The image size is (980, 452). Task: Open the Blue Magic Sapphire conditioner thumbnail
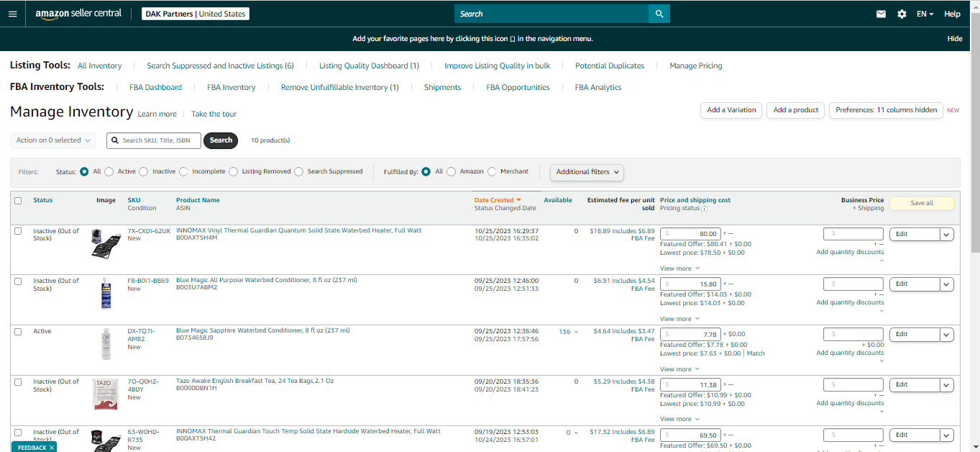[106, 343]
